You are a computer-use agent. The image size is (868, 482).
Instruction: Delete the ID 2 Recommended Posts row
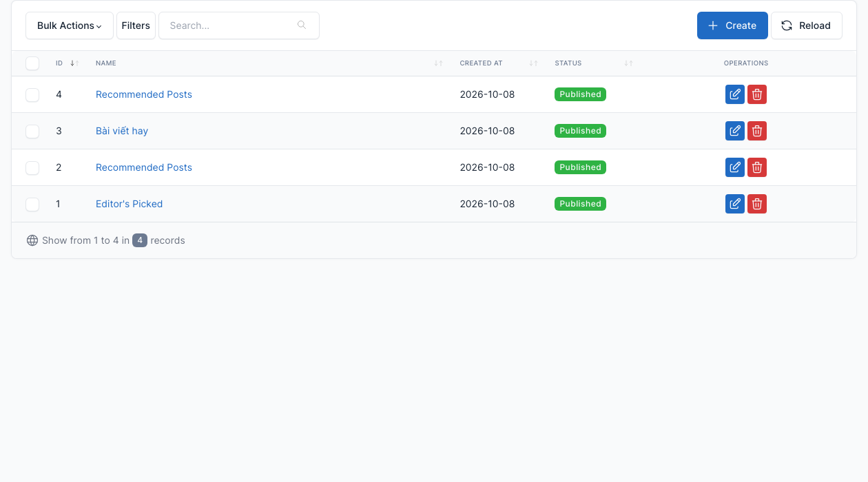[757, 167]
